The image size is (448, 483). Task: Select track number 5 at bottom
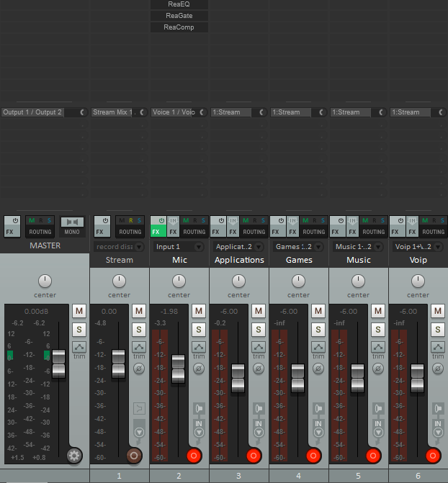tap(358, 476)
